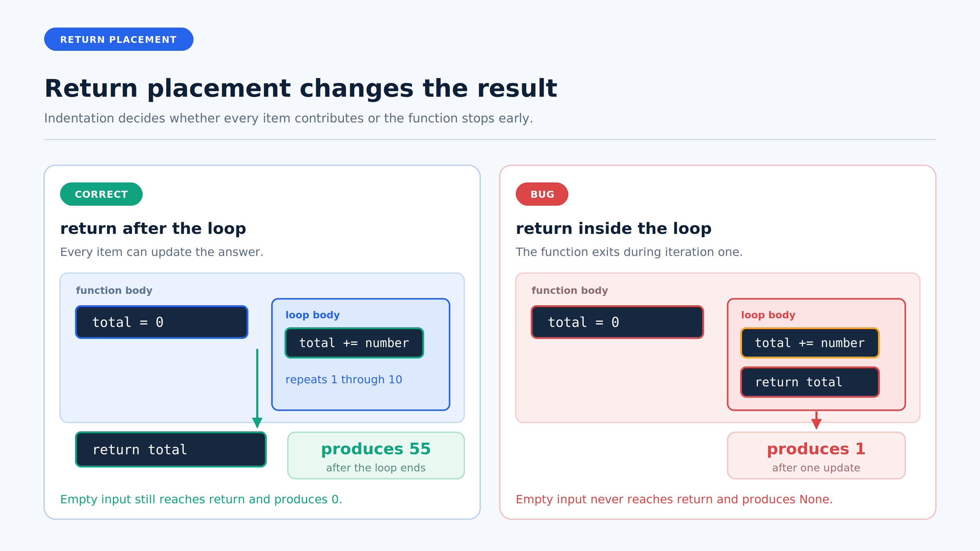The image size is (980, 551).
Task: Click the repeats 1 through 10 text
Action: 344,380
